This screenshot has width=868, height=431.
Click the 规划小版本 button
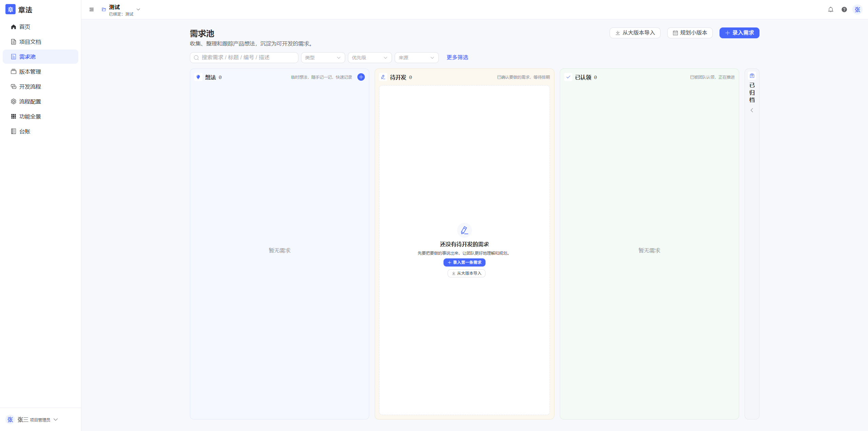pos(690,33)
